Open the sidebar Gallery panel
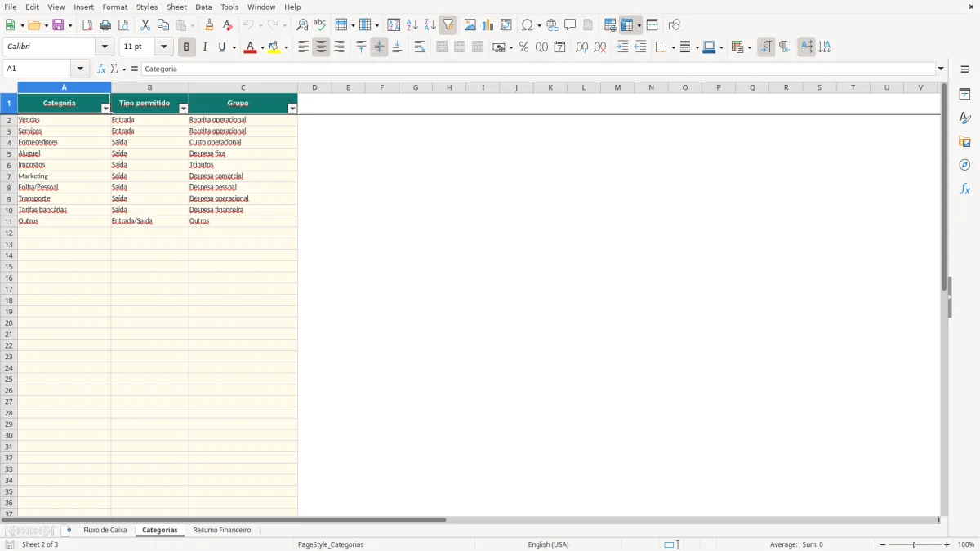The width and height of the screenshot is (980, 551). [964, 141]
